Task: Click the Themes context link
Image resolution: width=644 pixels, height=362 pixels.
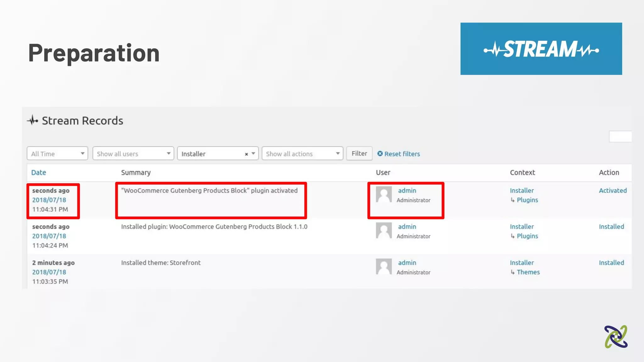Action: click(x=528, y=272)
